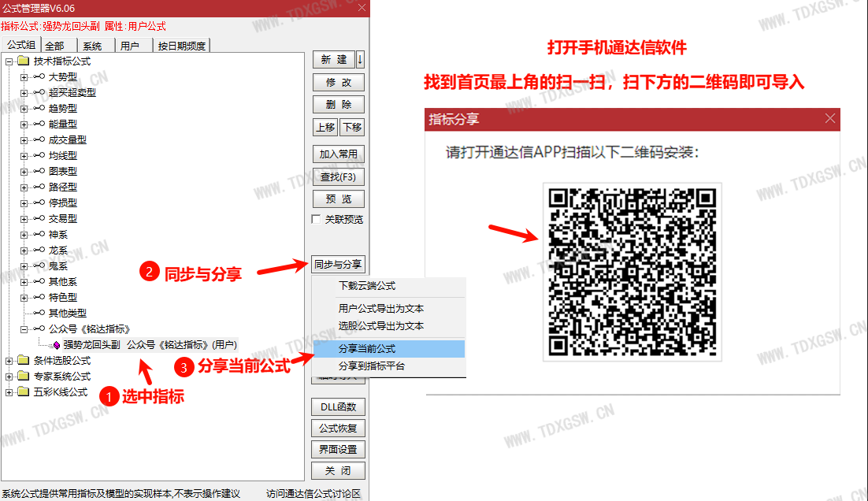This screenshot has height=501, width=868.
Task: Click the 专家系统公式 folder icon
Action: click(x=24, y=376)
